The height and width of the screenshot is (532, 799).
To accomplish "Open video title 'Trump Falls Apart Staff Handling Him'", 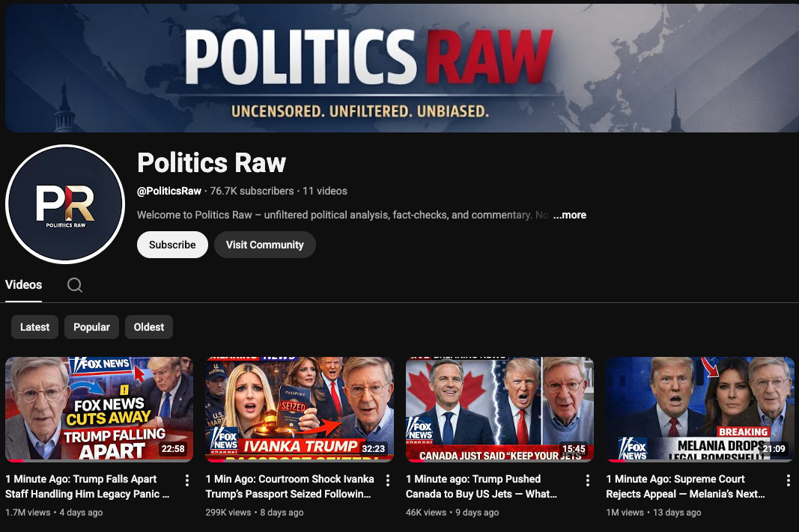I will tap(87, 486).
